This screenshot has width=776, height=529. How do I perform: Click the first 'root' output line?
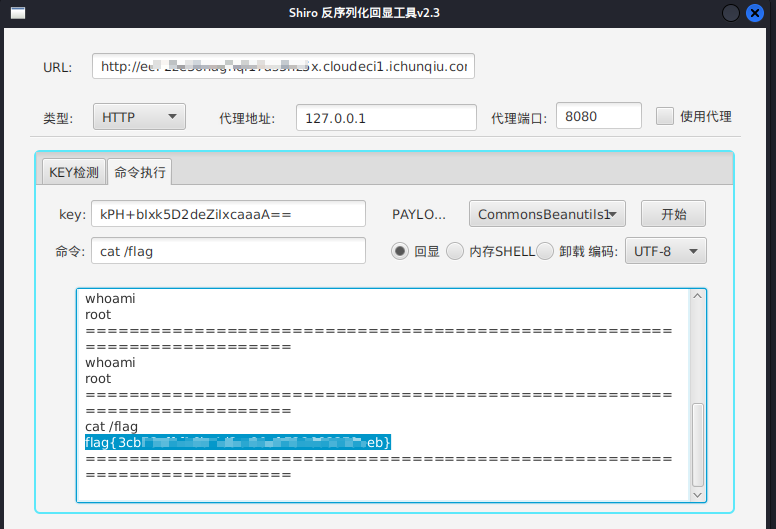pyautogui.click(x=98, y=315)
